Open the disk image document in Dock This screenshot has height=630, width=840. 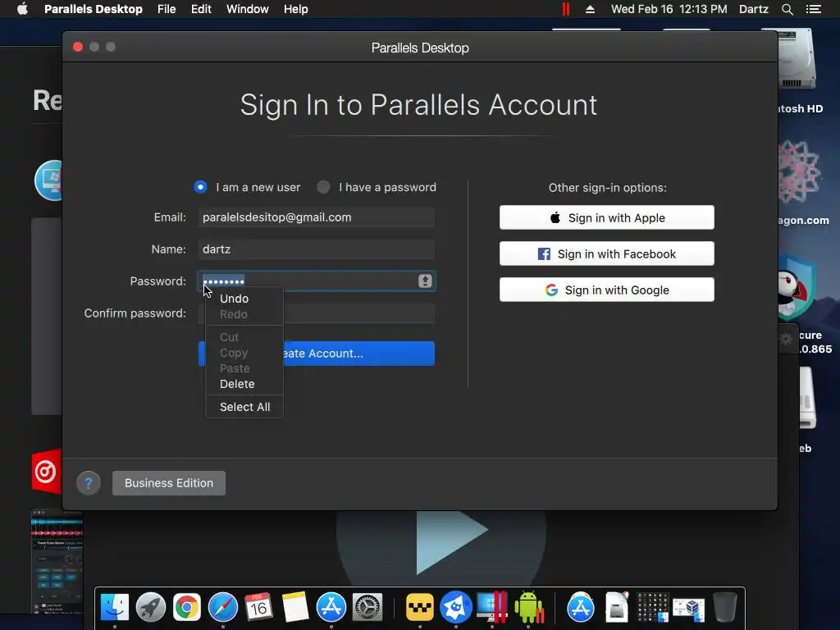617,608
